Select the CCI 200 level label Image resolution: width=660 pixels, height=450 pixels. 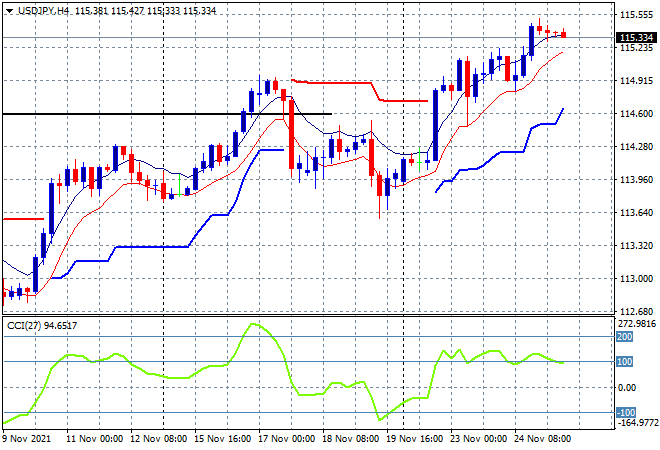coord(624,337)
